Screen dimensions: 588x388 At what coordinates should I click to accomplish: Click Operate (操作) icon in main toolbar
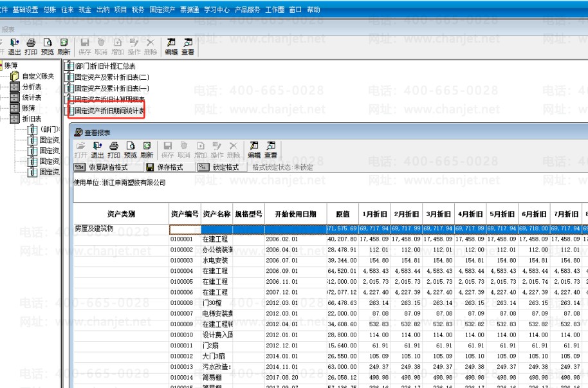[134, 46]
